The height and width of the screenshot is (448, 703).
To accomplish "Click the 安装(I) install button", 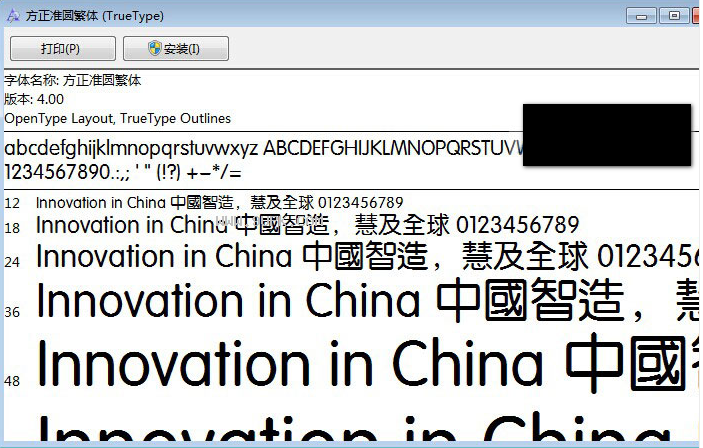I will point(176,48).
